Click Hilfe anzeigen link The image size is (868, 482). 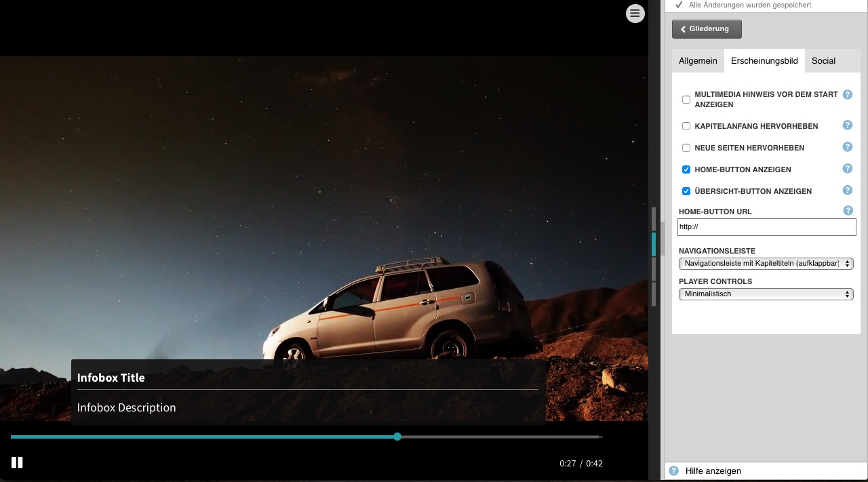click(x=713, y=470)
